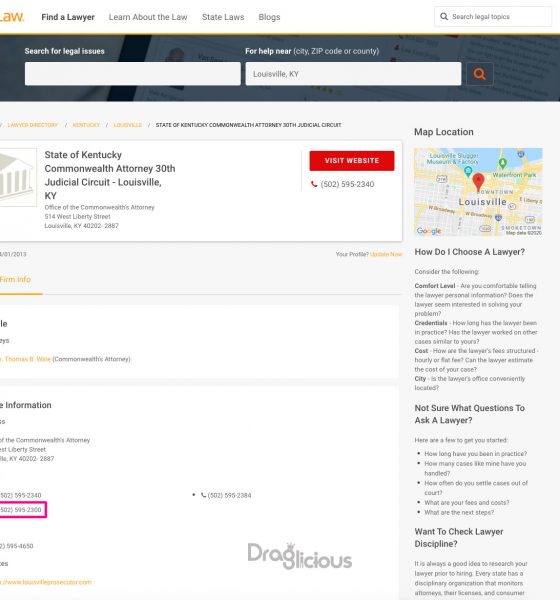
Task: Click the magnifier icon in the legal topics search
Action: pos(444,16)
